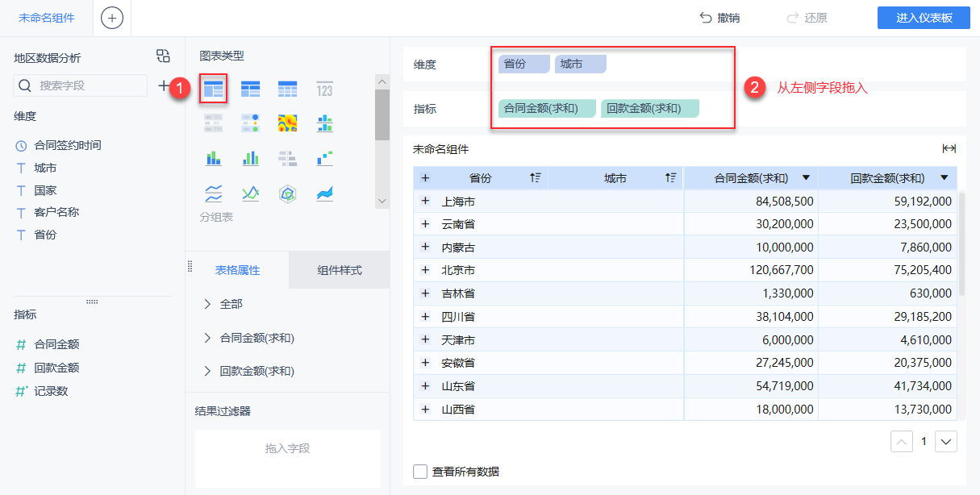
Task: Click the plus icon to add field
Action: coord(164,85)
